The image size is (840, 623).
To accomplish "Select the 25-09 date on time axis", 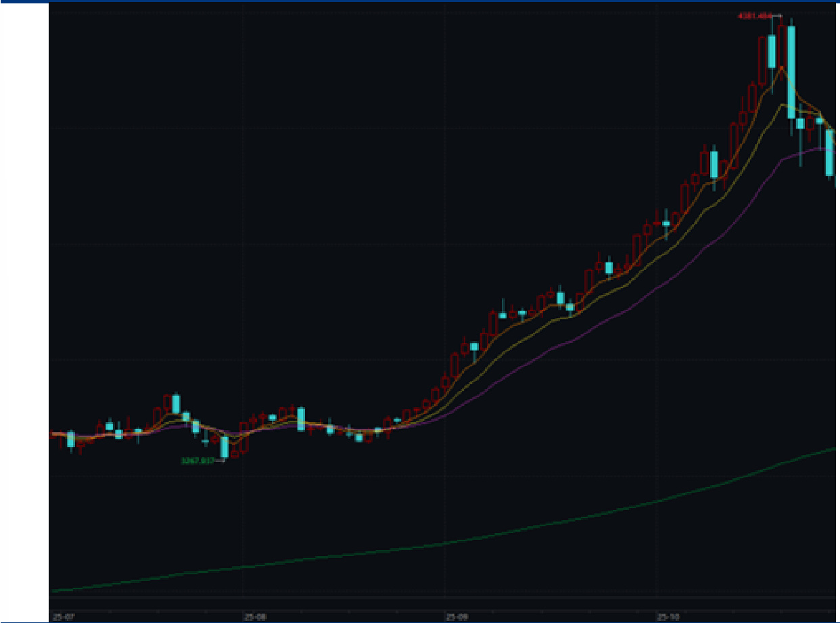I will tap(457, 617).
